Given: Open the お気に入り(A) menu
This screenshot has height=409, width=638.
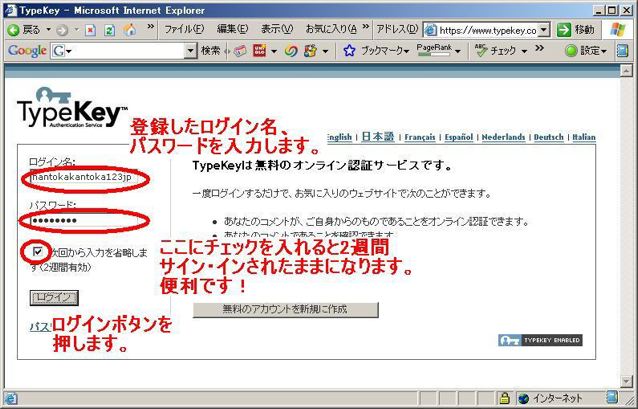Looking at the screenshot, I should (331, 29).
